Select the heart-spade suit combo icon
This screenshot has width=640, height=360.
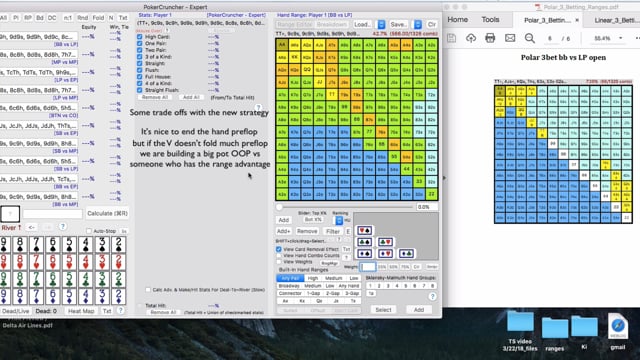tap(364, 230)
